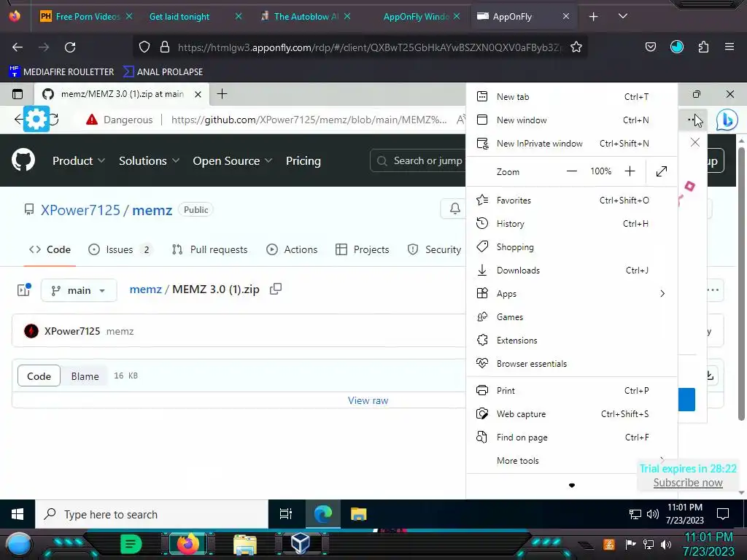Open Extensions menu entry
The image size is (747, 560).
coord(572,341)
